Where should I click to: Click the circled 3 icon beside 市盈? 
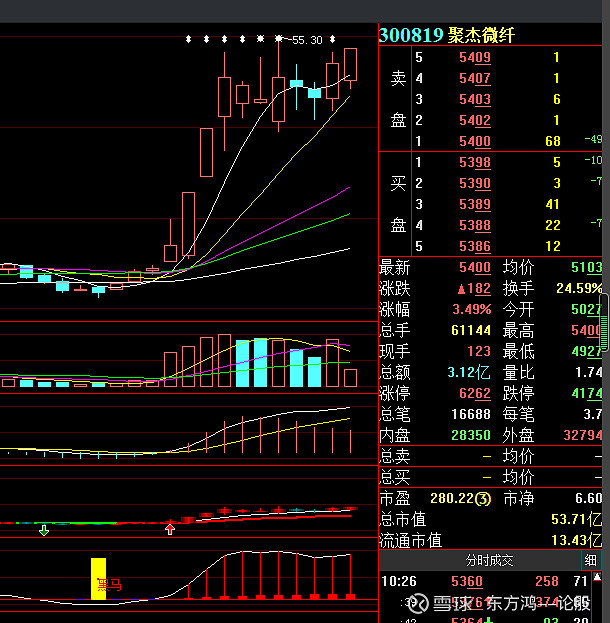pos(483,499)
